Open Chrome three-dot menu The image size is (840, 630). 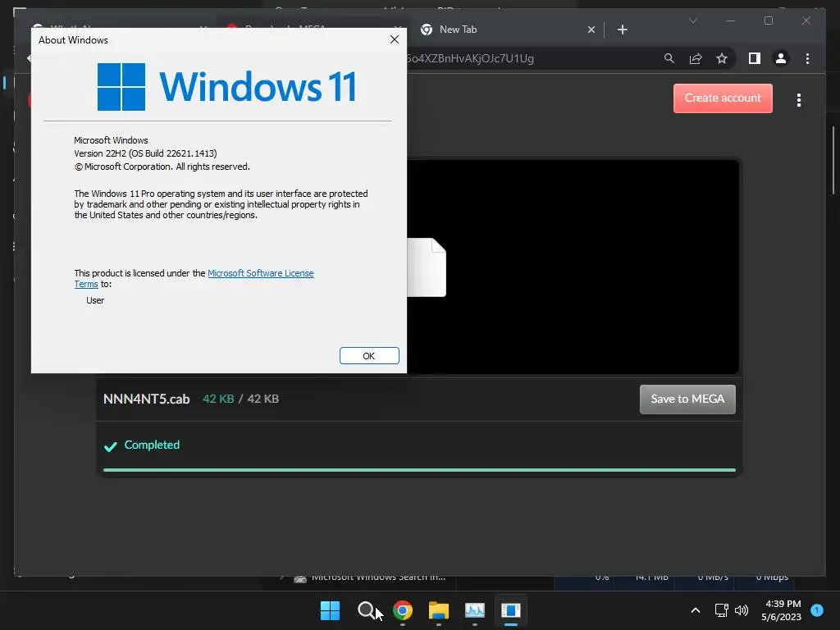tap(807, 58)
